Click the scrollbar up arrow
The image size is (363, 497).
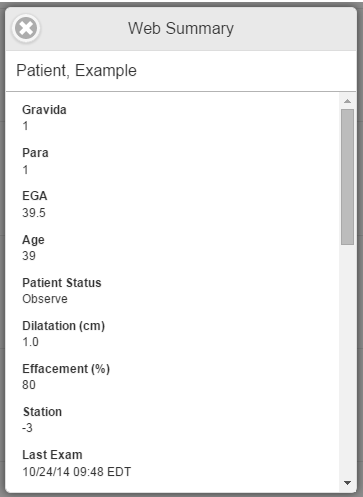(x=347, y=101)
